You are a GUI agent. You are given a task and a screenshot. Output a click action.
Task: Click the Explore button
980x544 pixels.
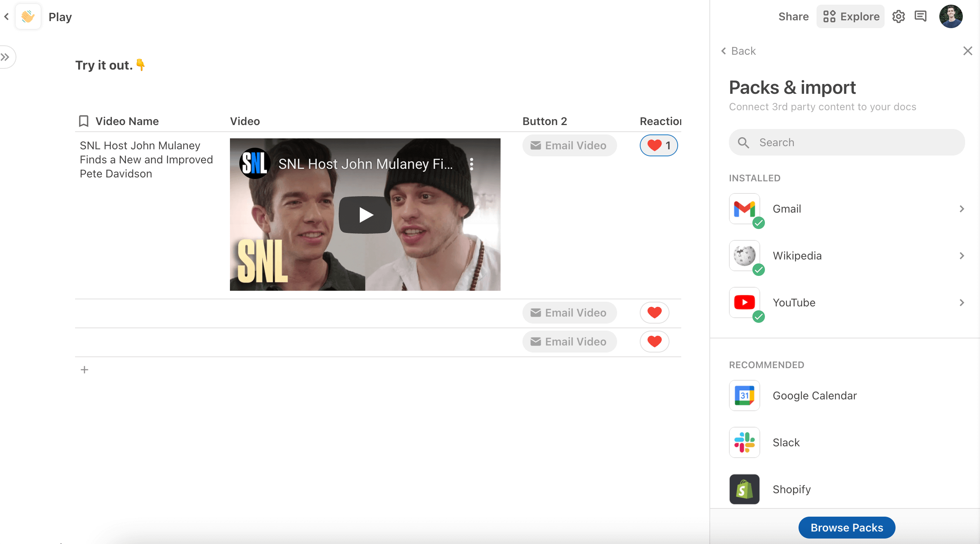[851, 16]
